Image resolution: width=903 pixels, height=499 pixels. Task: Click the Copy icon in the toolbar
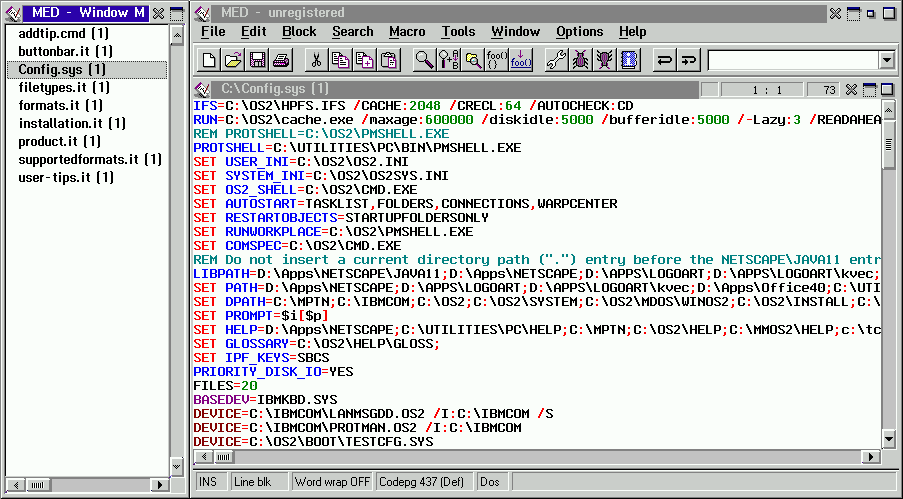pyautogui.click(x=340, y=60)
